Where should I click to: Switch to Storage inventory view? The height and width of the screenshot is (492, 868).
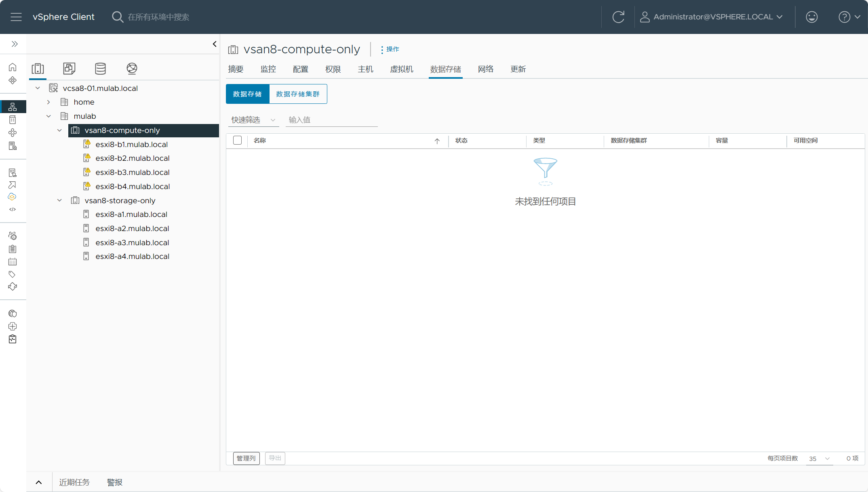pyautogui.click(x=100, y=69)
